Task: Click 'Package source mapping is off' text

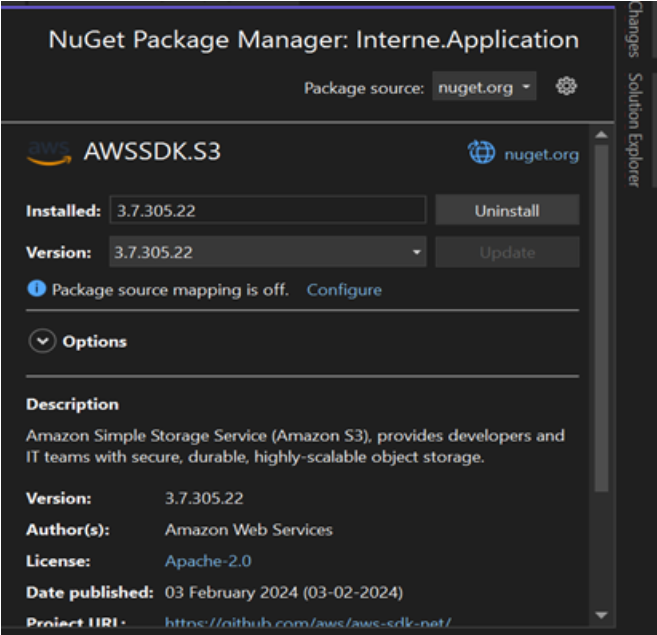Action: click(171, 290)
